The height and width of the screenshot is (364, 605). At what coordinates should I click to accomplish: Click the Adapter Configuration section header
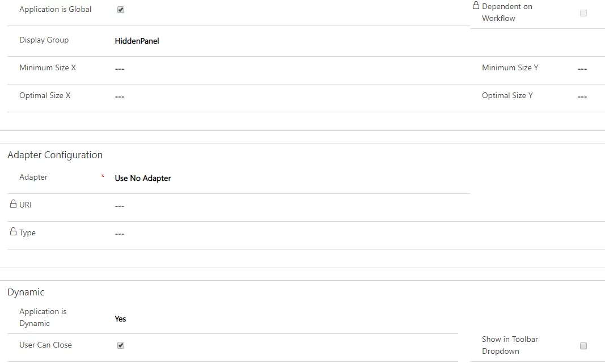(55, 155)
